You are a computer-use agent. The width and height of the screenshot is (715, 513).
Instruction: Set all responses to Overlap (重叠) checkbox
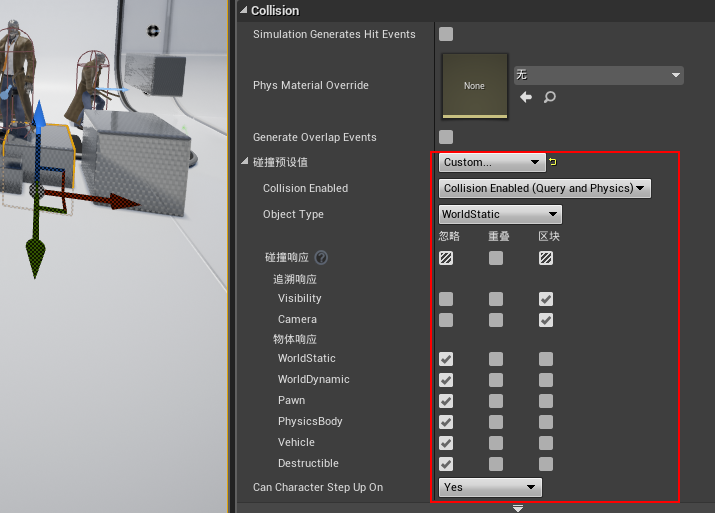(x=496, y=258)
